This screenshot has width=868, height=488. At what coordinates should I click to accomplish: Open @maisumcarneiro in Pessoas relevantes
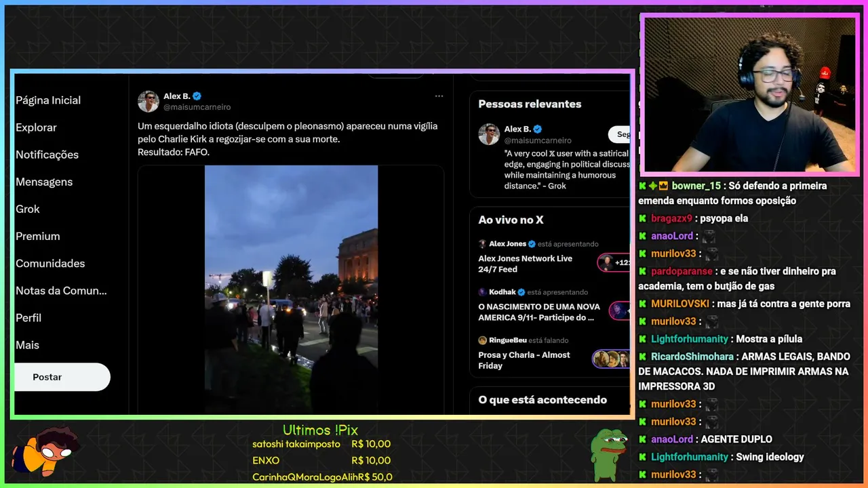pyautogui.click(x=538, y=140)
